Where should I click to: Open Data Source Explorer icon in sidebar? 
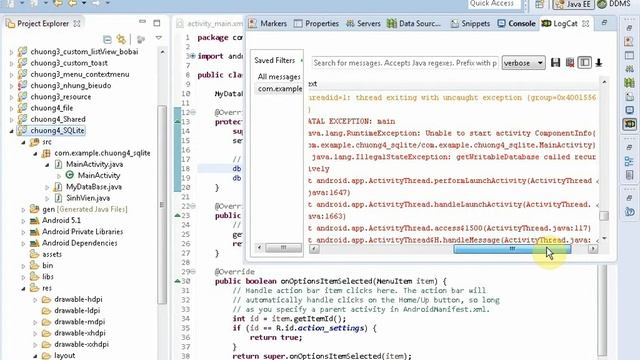tap(629, 83)
